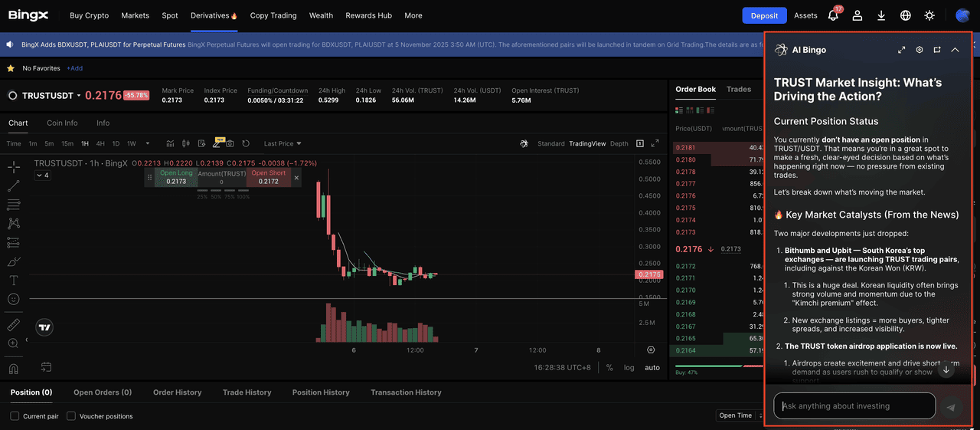Select the 4H time interval
The height and width of the screenshot is (430, 980).
click(x=100, y=143)
